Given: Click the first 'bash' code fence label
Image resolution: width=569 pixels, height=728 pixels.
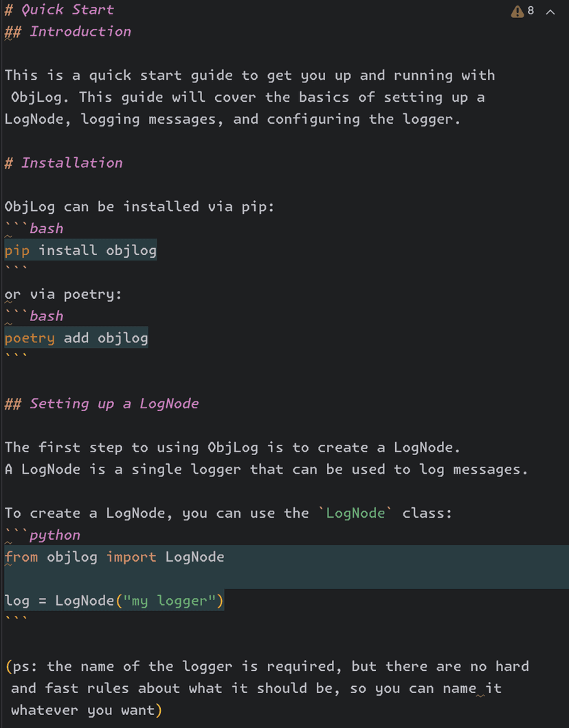Looking at the screenshot, I should tap(46, 228).
